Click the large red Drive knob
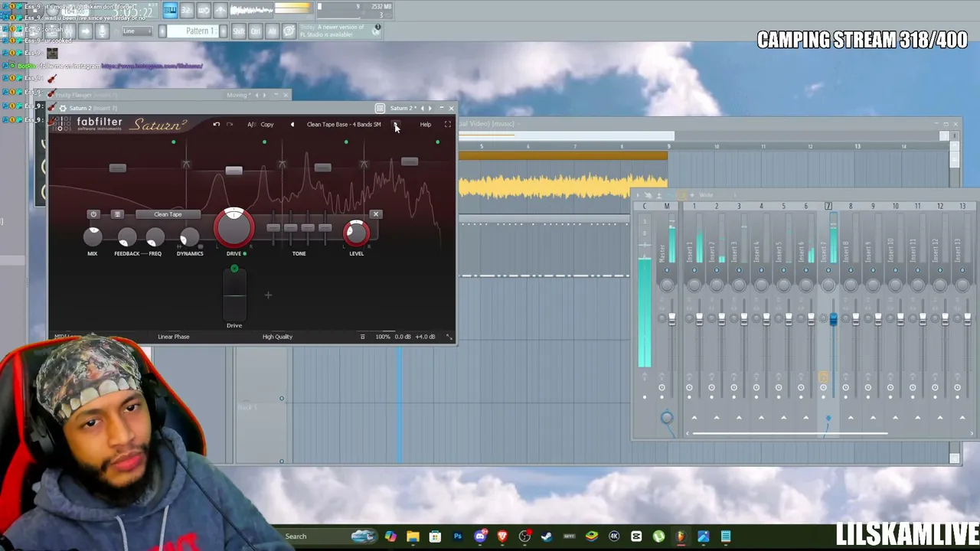 (x=234, y=228)
